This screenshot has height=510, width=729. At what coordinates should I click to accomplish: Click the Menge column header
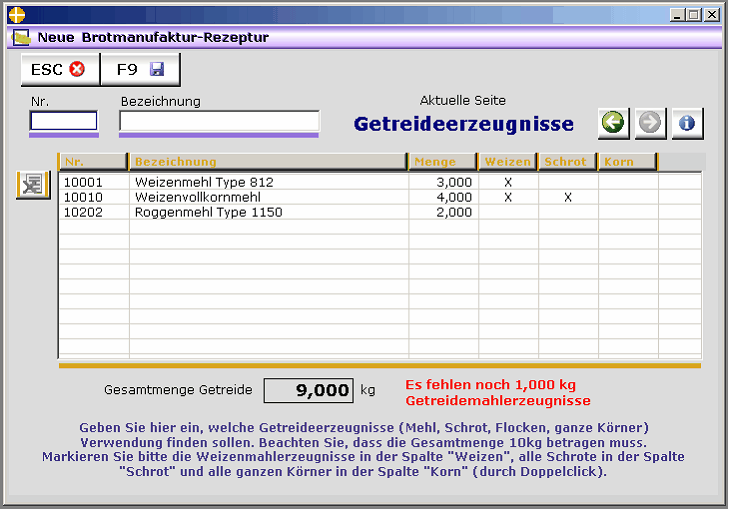443,162
